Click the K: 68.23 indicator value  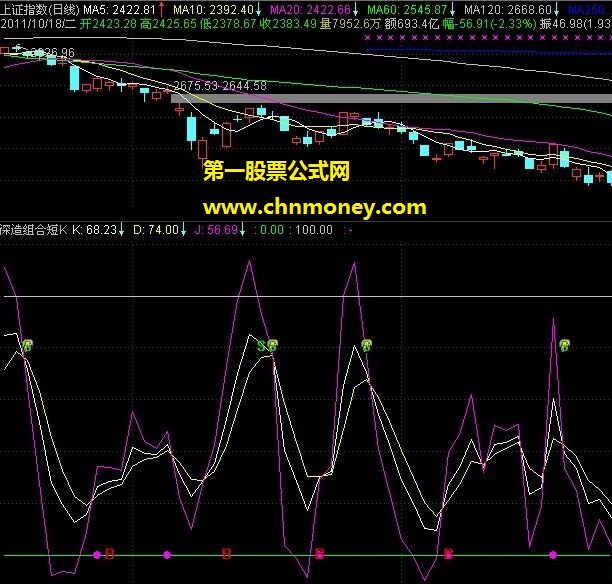[94, 230]
